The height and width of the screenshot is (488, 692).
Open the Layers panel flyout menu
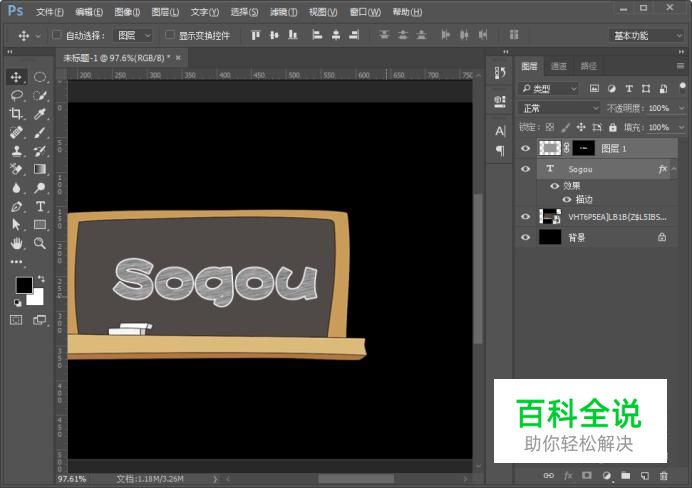(680, 66)
